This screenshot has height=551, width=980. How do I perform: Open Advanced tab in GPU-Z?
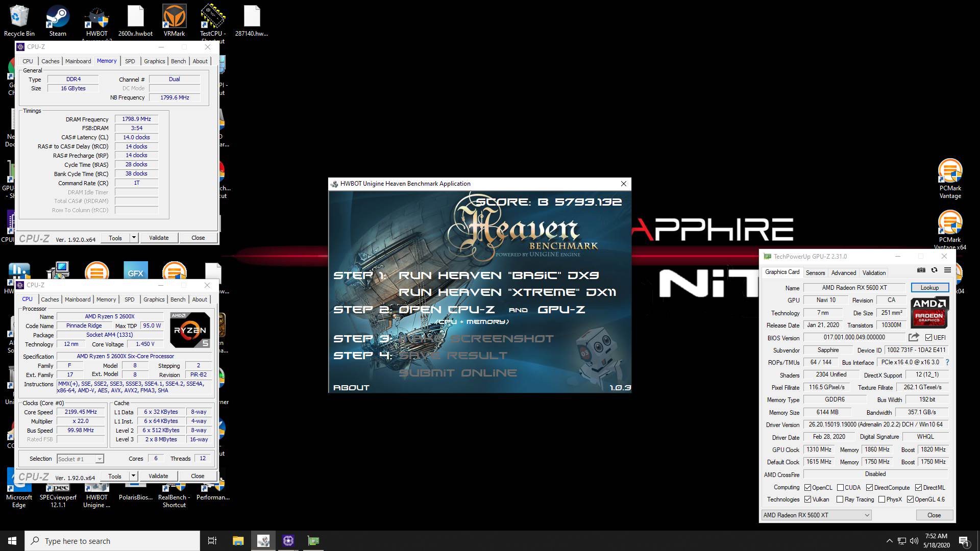tap(844, 273)
